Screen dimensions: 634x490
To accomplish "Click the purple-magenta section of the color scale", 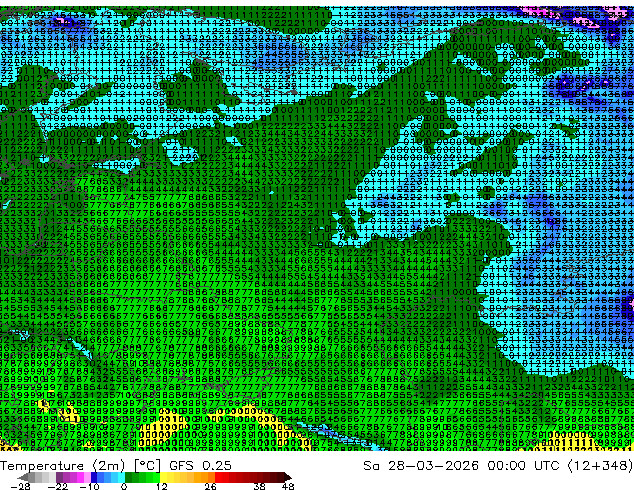I will [x=73, y=477].
